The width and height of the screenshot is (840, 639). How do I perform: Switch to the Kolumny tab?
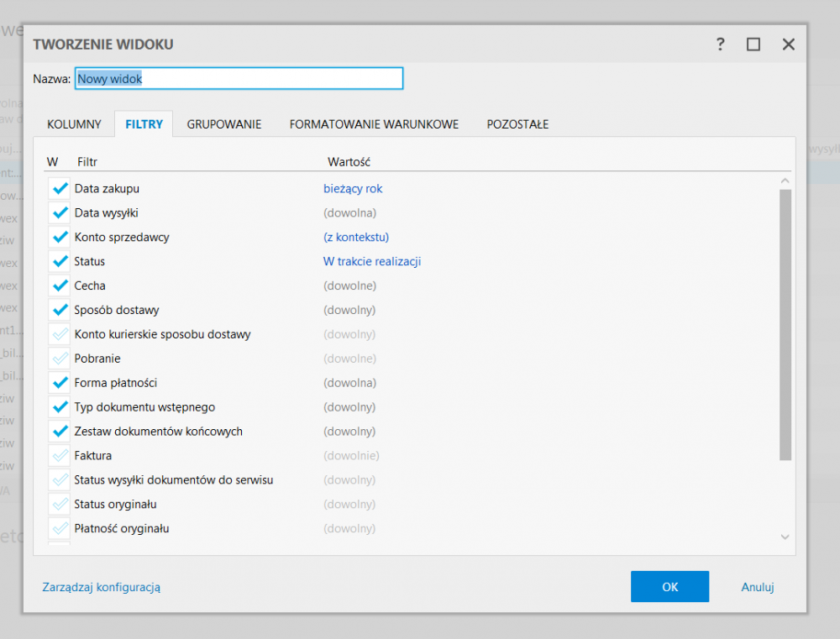click(x=74, y=124)
